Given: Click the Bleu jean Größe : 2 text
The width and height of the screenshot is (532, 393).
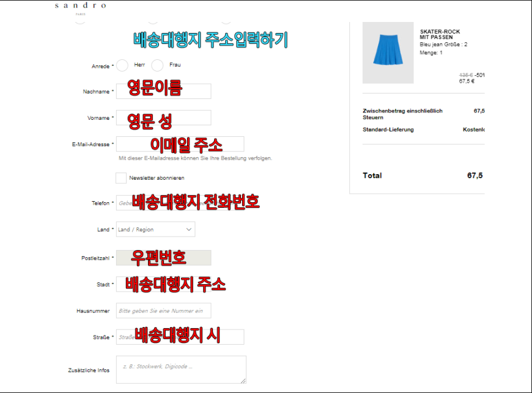Looking at the screenshot, I should click(x=443, y=45).
